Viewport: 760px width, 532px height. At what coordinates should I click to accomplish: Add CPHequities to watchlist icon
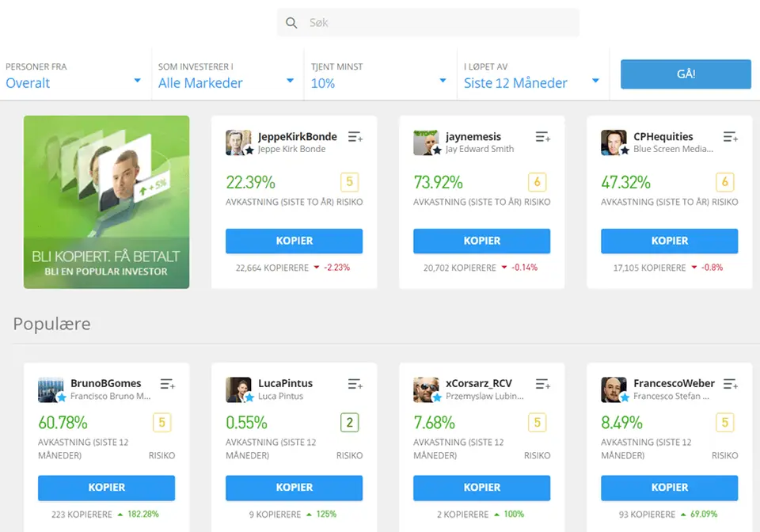[731, 137]
